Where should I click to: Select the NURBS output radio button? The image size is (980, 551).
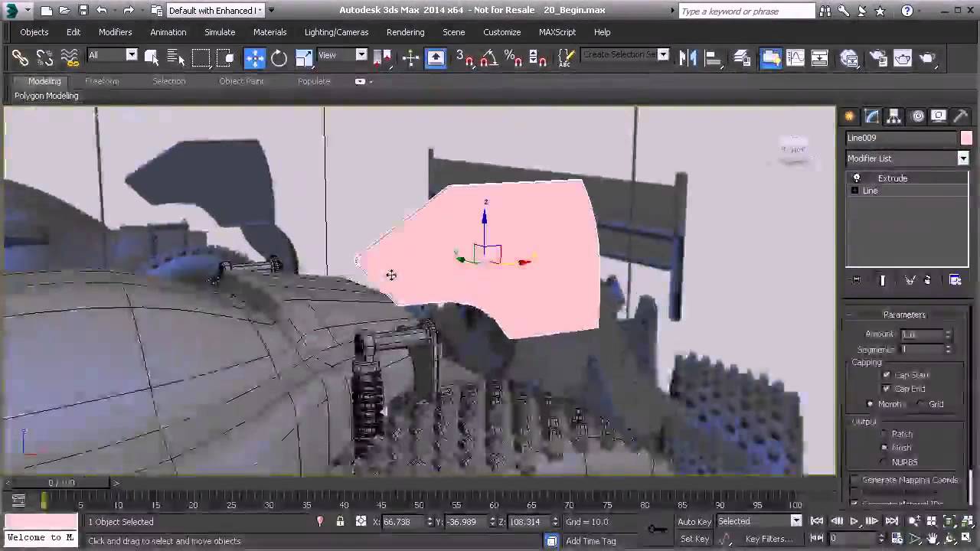[884, 462]
